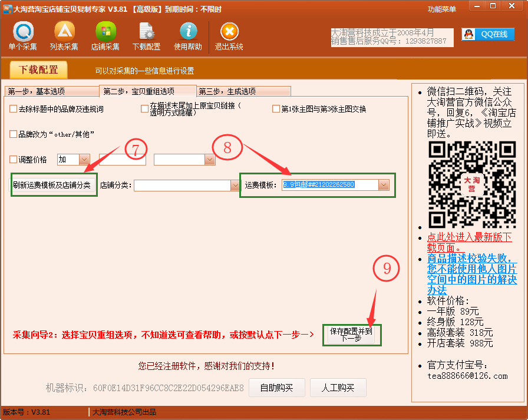Screen dimensions: 528x420
Task: Open 单个采集 single collection tool
Action: [23, 36]
